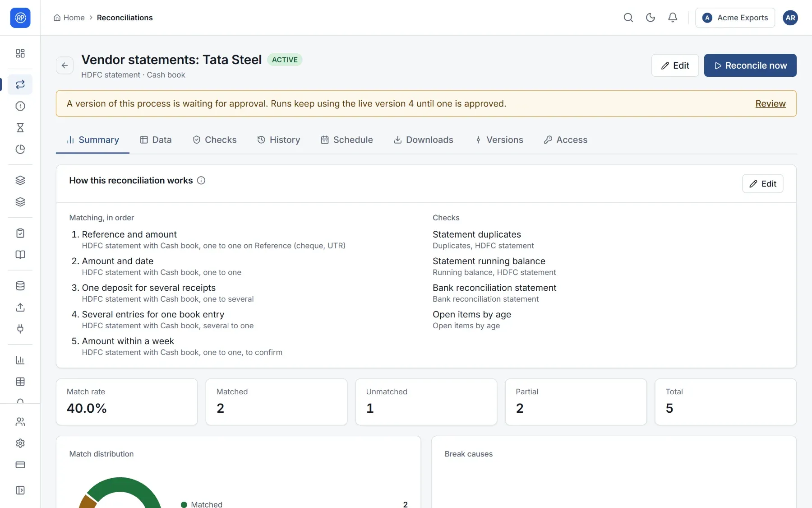
Task: Open the Schedule tab
Action: pos(346,140)
